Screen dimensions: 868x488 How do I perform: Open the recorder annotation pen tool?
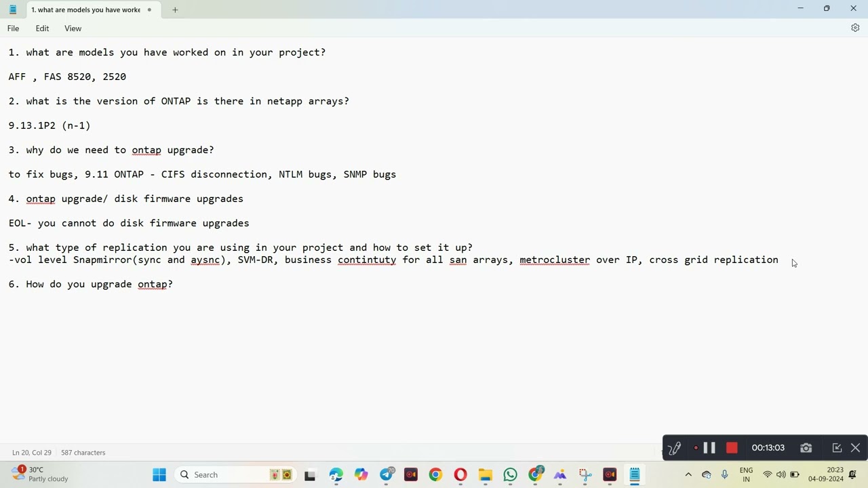[x=675, y=448]
